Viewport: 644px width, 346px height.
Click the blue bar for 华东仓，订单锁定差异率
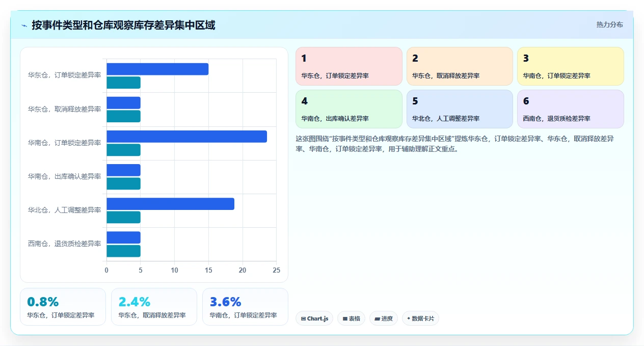(157, 69)
